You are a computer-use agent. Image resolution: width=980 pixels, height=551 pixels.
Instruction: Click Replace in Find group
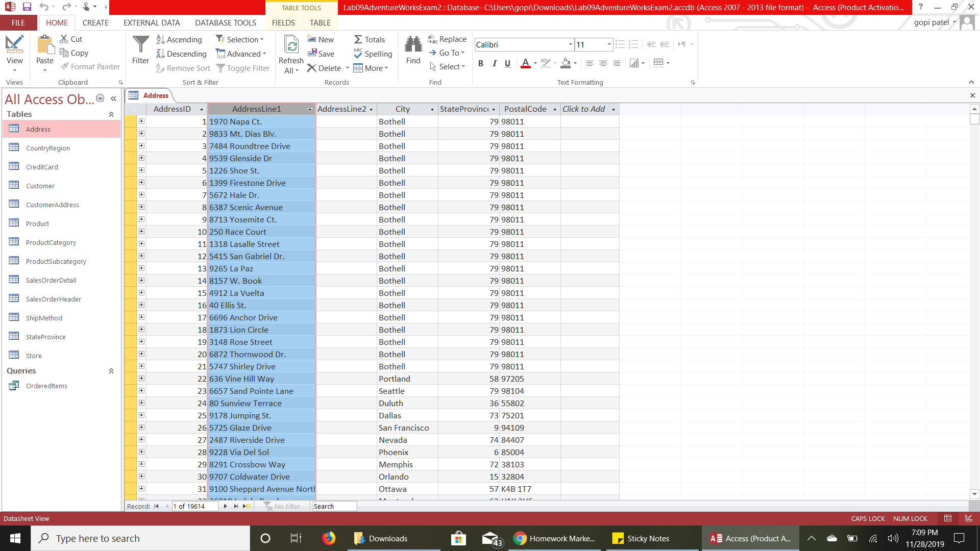pyautogui.click(x=447, y=39)
